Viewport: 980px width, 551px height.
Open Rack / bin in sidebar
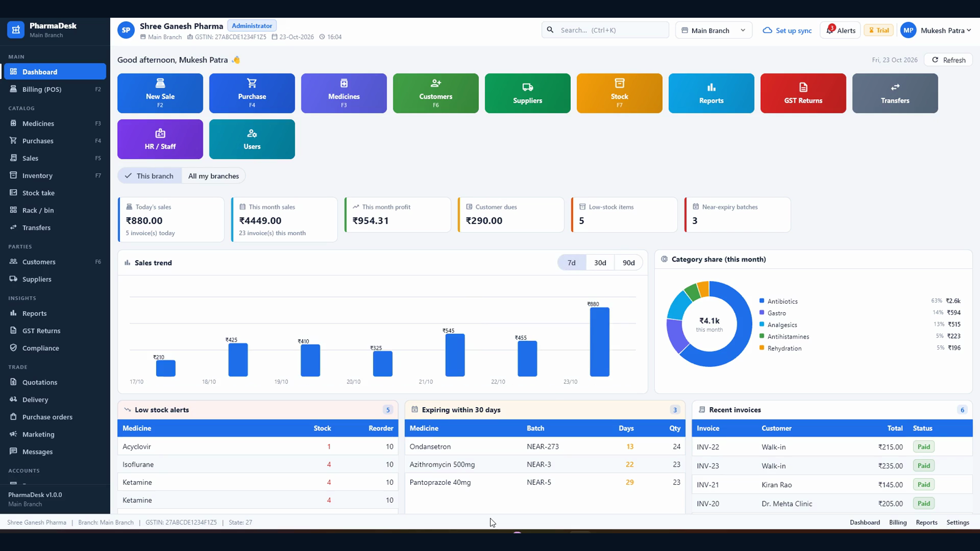[55, 210]
